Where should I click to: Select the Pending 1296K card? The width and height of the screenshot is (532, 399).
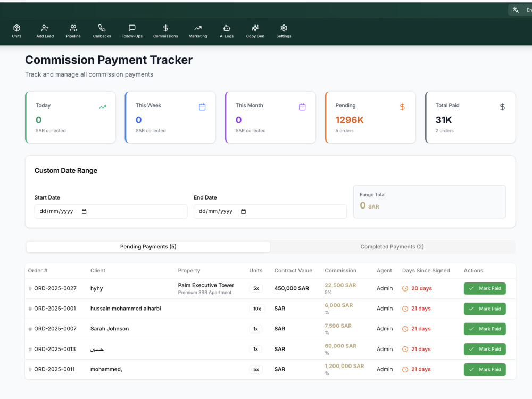(x=370, y=117)
